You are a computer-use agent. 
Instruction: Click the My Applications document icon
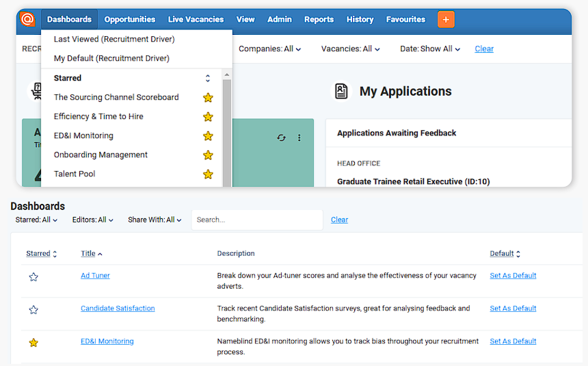pyautogui.click(x=341, y=91)
